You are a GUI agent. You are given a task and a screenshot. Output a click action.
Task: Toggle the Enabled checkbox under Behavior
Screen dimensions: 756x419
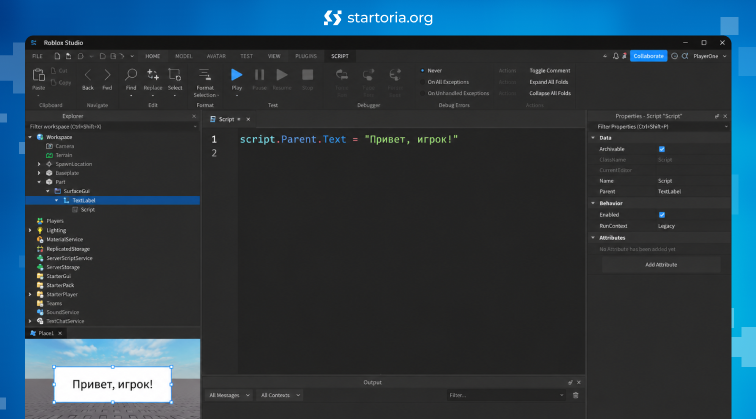tap(662, 215)
